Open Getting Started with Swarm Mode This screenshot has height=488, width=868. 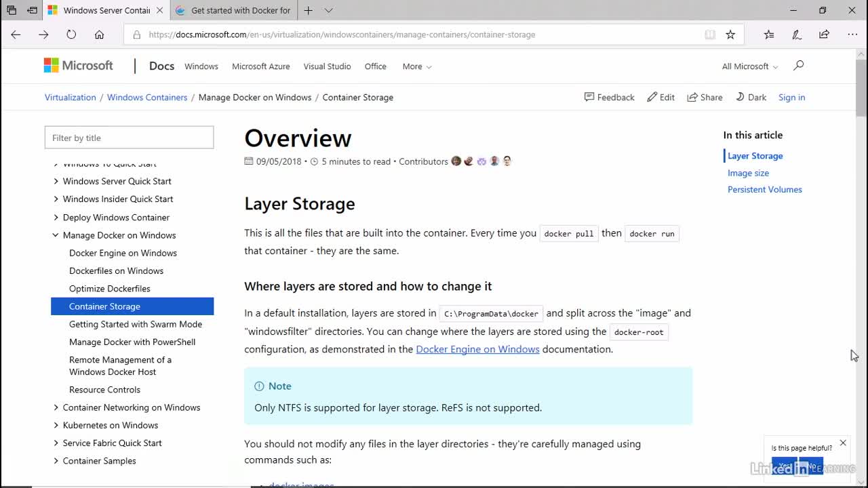click(136, 324)
